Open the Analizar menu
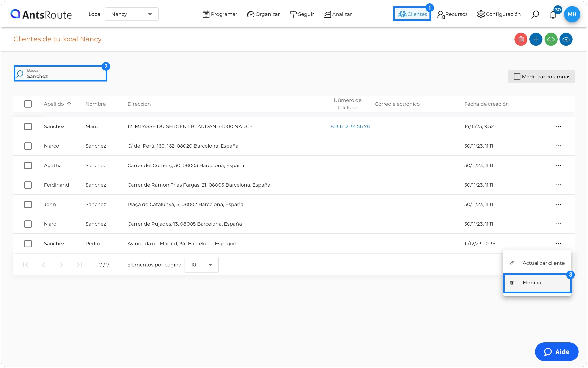The width and height of the screenshot is (588, 368). click(x=338, y=14)
